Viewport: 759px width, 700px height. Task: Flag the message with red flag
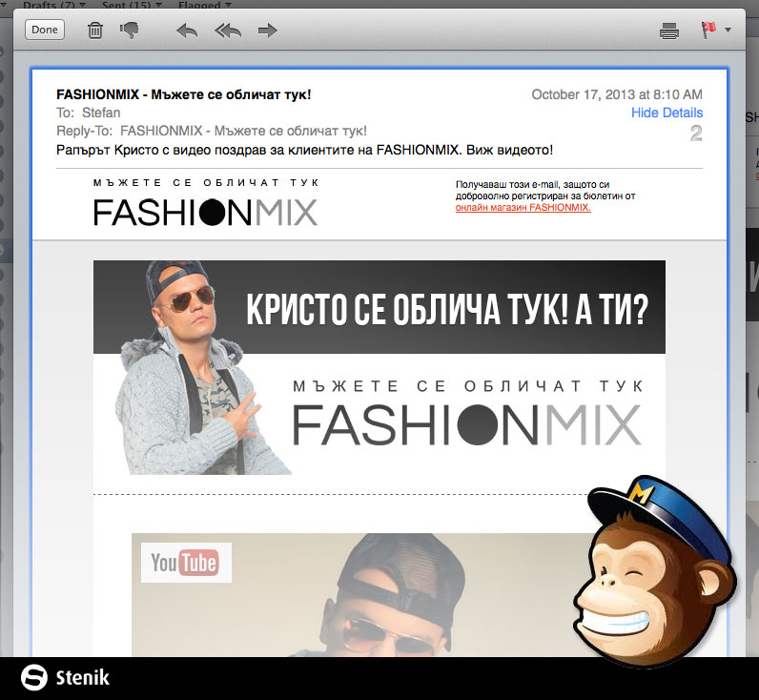[708, 30]
